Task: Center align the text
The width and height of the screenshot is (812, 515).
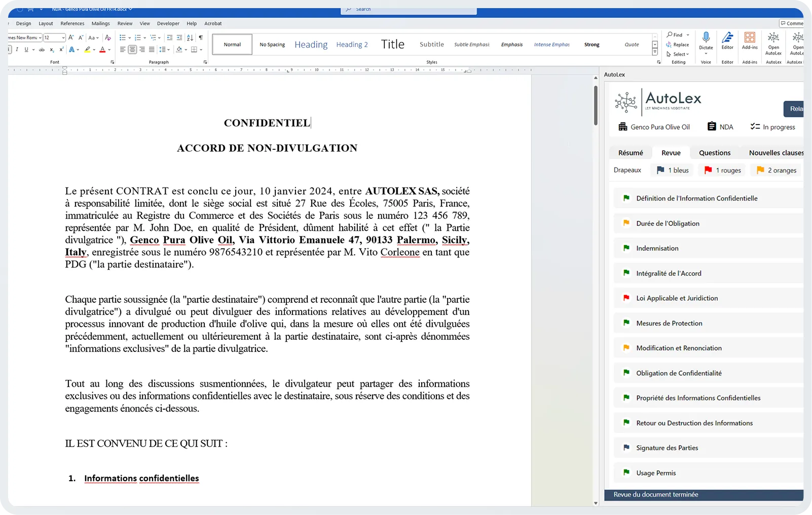Action: [x=132, y=50]
